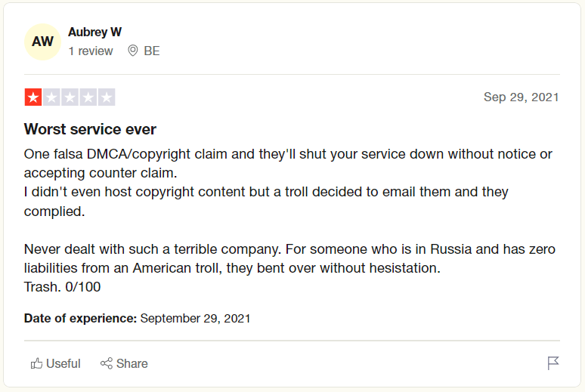
Task: Click the Share button label
Action: point(132,363)
